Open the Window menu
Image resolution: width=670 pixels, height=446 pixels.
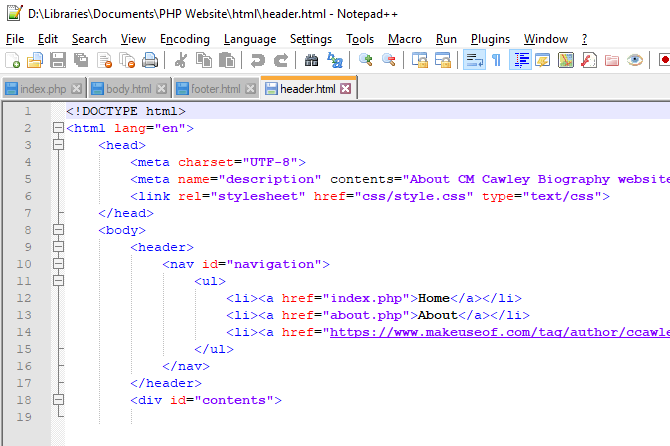pyautogui.click(x=546, y=39)
